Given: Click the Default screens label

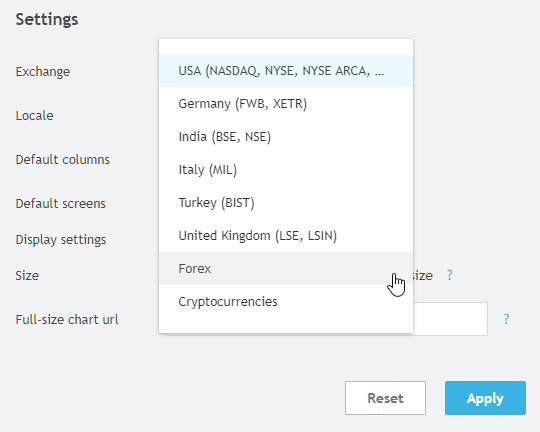Looking at the screenshot, I should pyautogui.click(x=61, y=203).
